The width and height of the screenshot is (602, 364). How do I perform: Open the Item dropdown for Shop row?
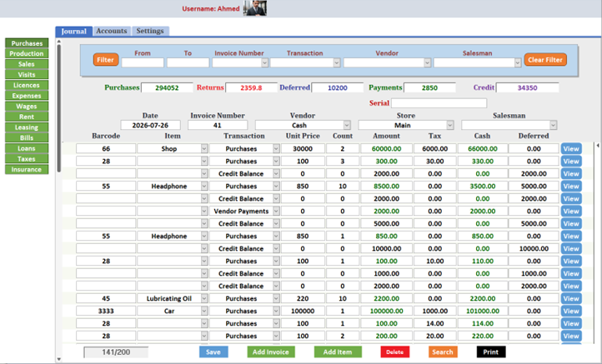point(204,148)
